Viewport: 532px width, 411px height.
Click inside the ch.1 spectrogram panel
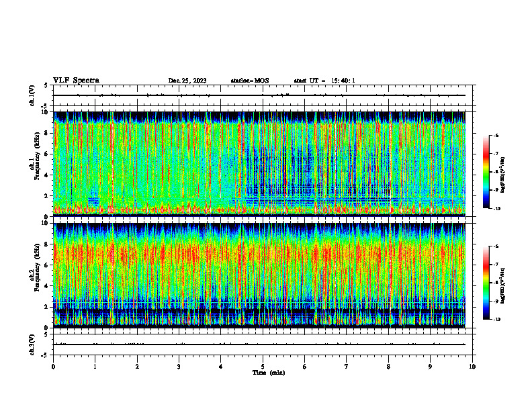pyautogui.click(x=259, y=164)
